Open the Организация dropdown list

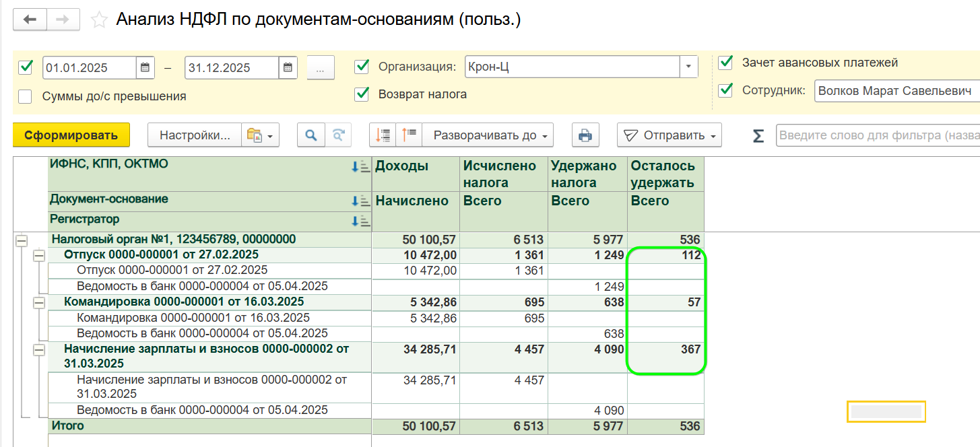click(688, 67)
